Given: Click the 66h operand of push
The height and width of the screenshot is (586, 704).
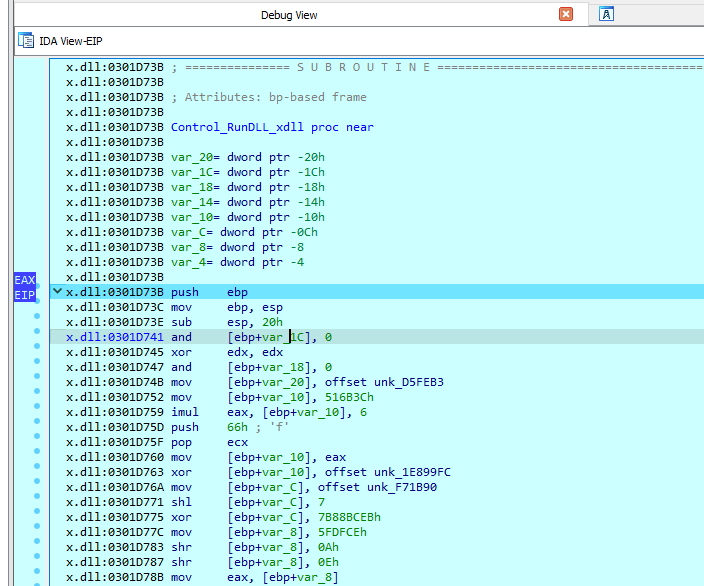Looking at the screenshot, I should pyautogui.click(x=237, y=427).
